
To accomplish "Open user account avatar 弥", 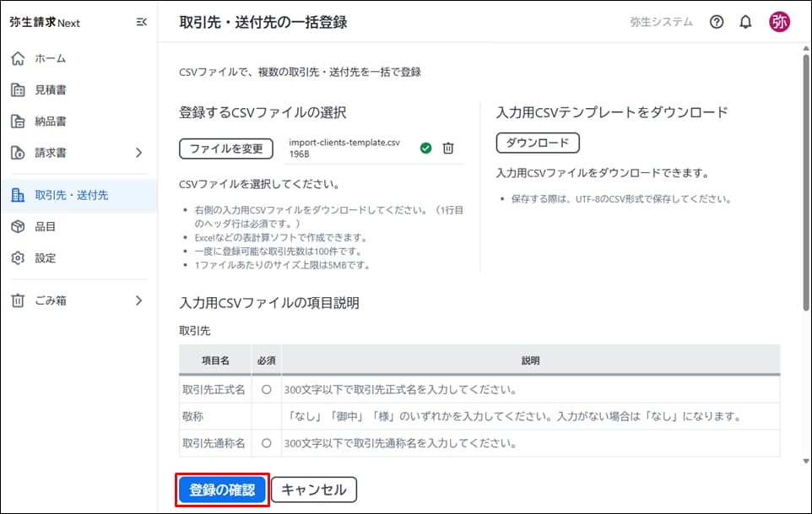I will tap(779, 23).
